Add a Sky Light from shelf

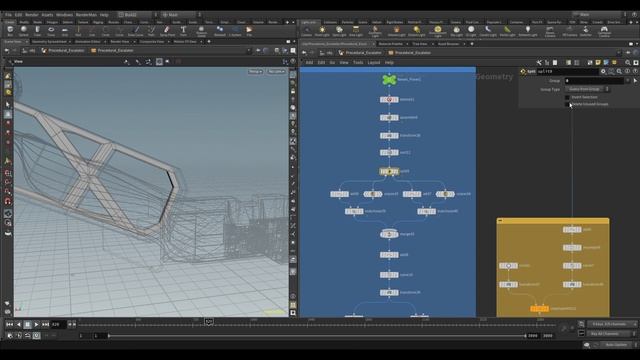[x=456, y=31]
